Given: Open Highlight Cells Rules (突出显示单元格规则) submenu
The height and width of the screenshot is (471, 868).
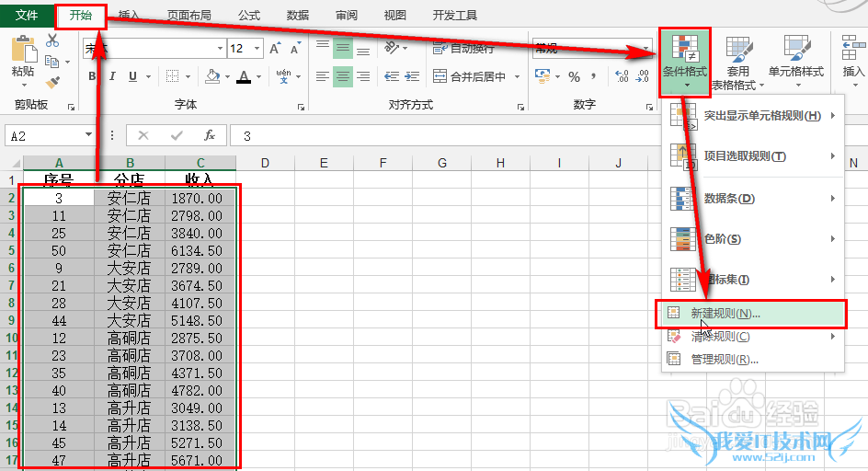Looking at the screenshot, I should [753, 116].
